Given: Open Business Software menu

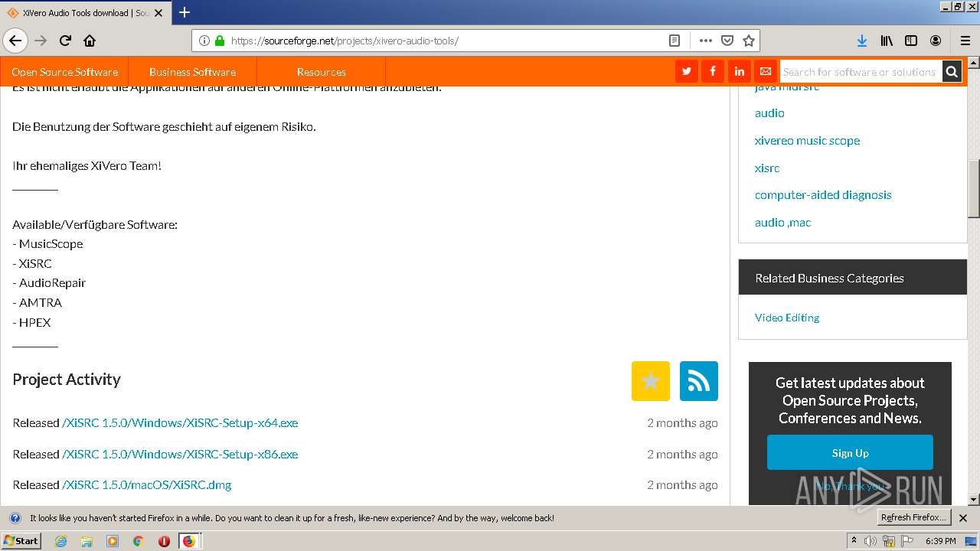Looking at the screenshot, I should (x=192, y=72).
